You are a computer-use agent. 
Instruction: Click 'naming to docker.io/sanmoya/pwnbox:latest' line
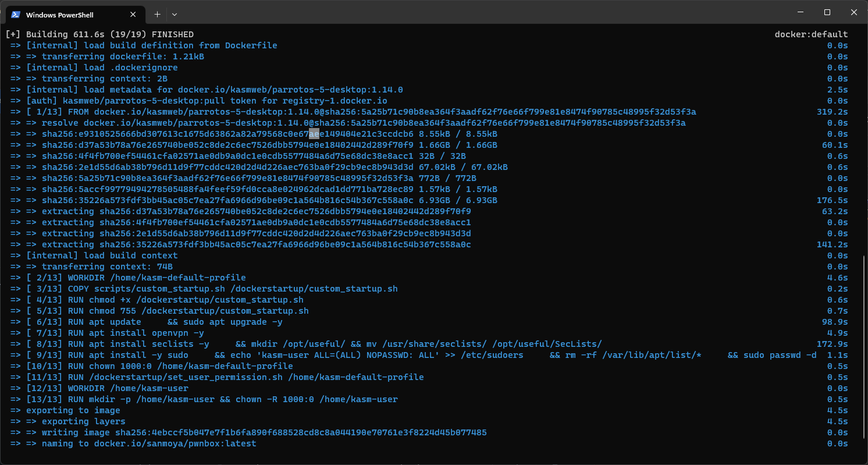coord(133,443)
